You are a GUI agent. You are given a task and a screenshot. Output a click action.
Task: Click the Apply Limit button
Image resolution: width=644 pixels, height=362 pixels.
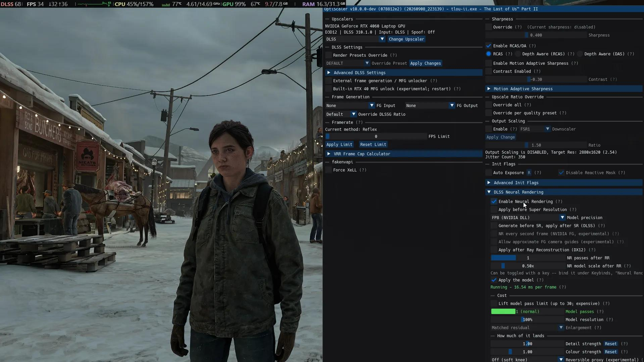[x=339, y=145]
